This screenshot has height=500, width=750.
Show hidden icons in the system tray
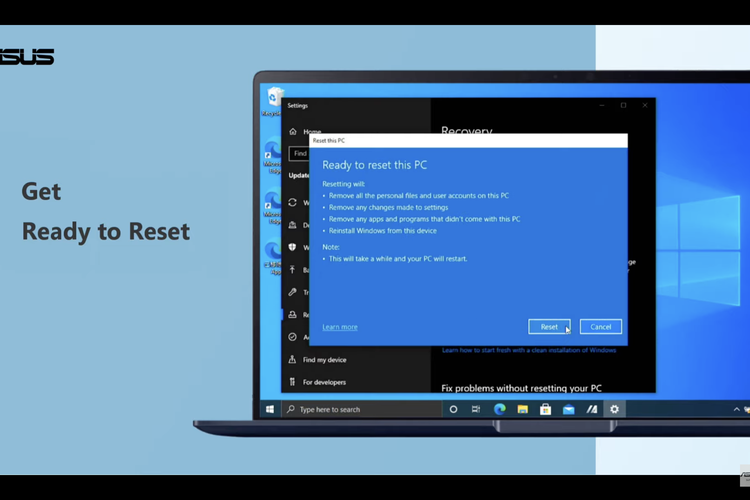coord(736,409)
